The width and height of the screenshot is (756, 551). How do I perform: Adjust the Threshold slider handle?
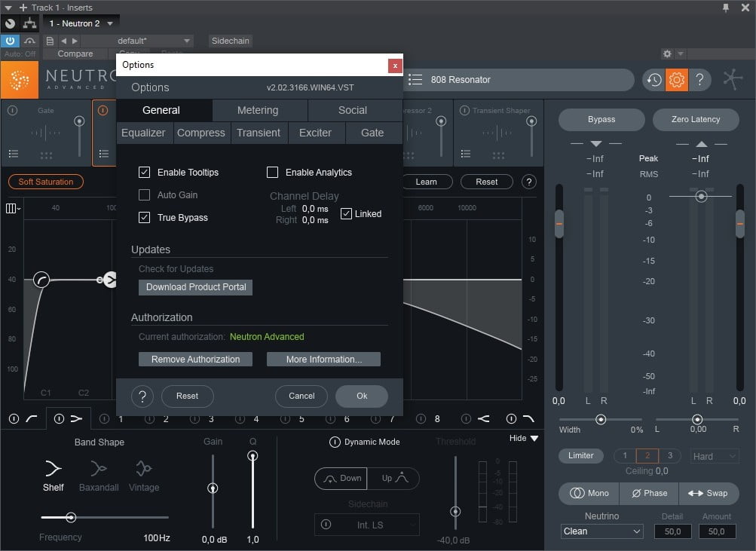pyautogui.click(x=455, y=512)
